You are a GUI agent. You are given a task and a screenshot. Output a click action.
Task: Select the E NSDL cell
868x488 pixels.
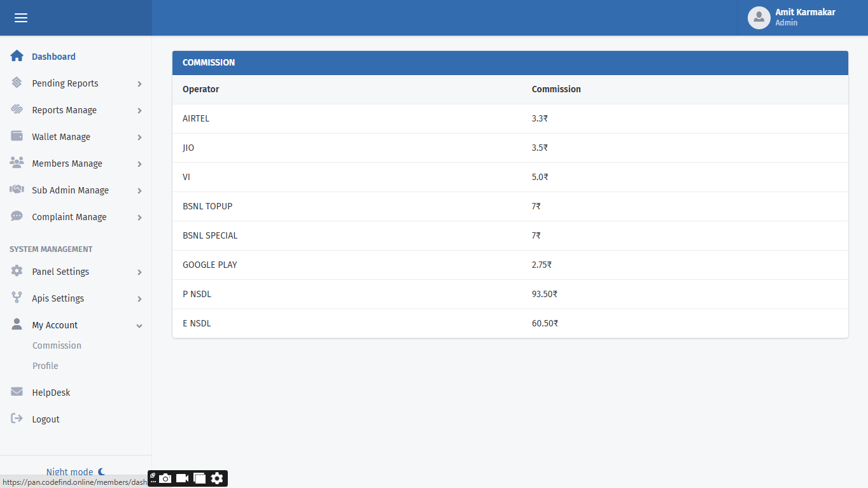coord(197,323)
